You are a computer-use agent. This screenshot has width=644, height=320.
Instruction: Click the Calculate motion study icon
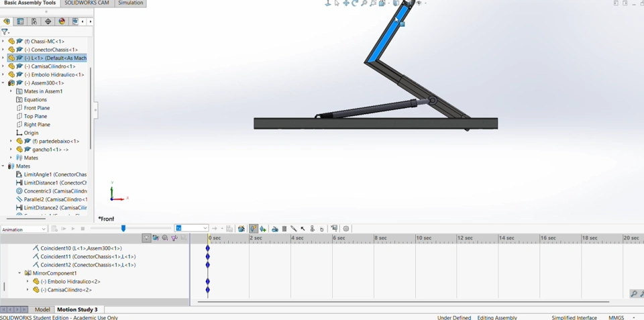pyautogui.click(x=54, y=229)
